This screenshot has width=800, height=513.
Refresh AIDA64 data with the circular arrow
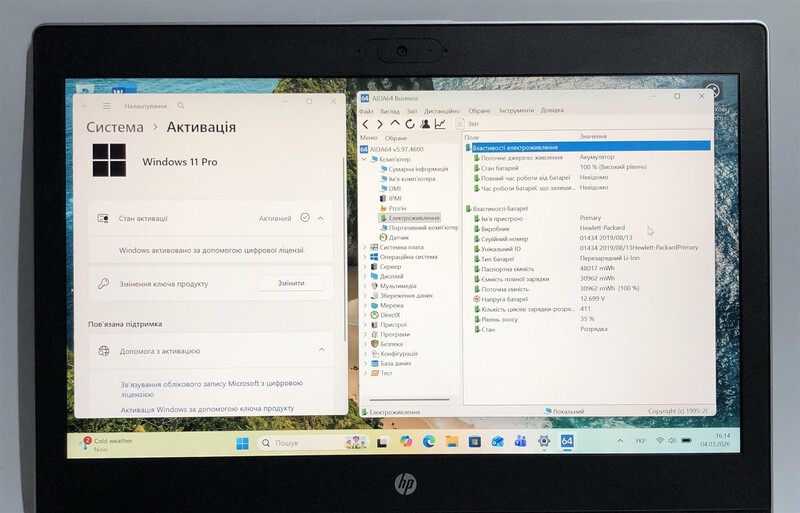(x=410, y=124)
